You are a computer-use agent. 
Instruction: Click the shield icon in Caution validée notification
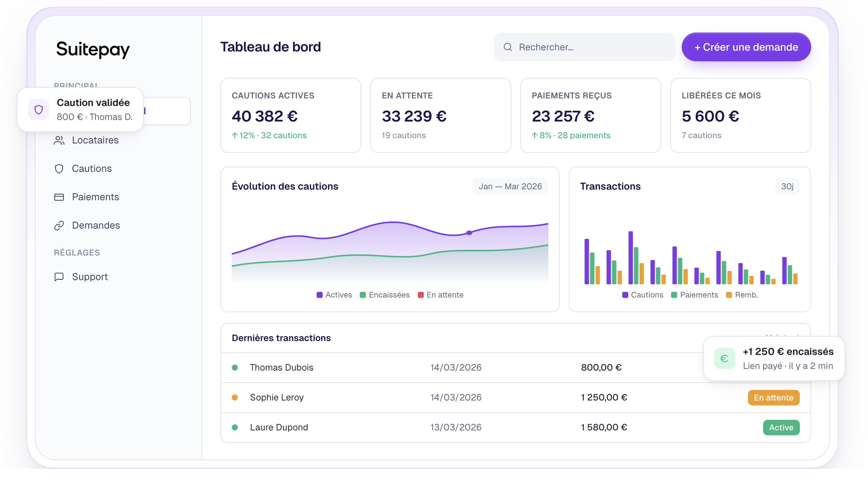(39, 110)
